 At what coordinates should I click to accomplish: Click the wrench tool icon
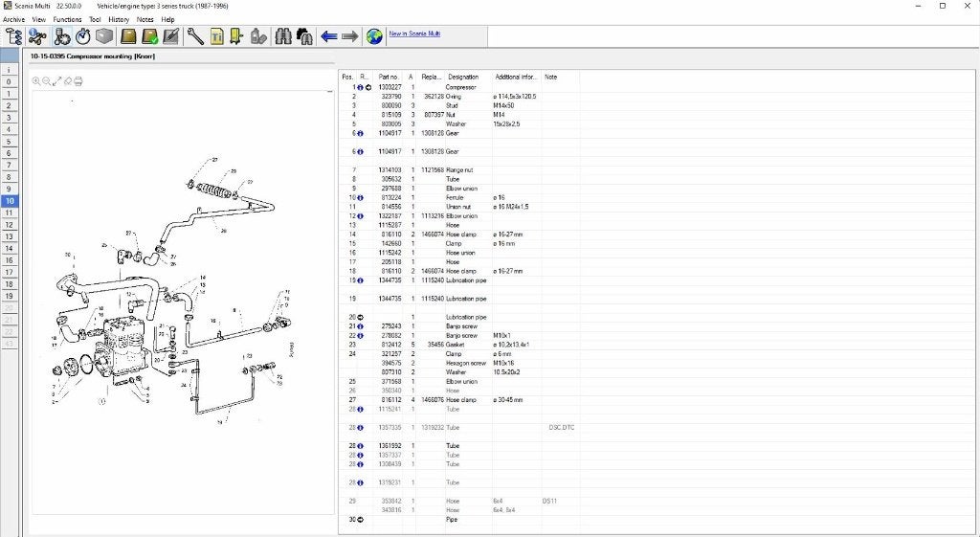click(195, 37)
